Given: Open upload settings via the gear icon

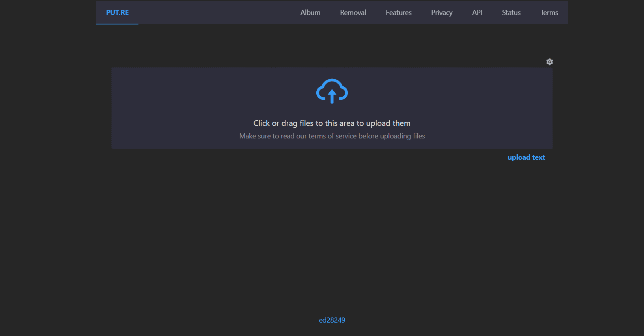Looking at the screenshot, I should (549, 62).
